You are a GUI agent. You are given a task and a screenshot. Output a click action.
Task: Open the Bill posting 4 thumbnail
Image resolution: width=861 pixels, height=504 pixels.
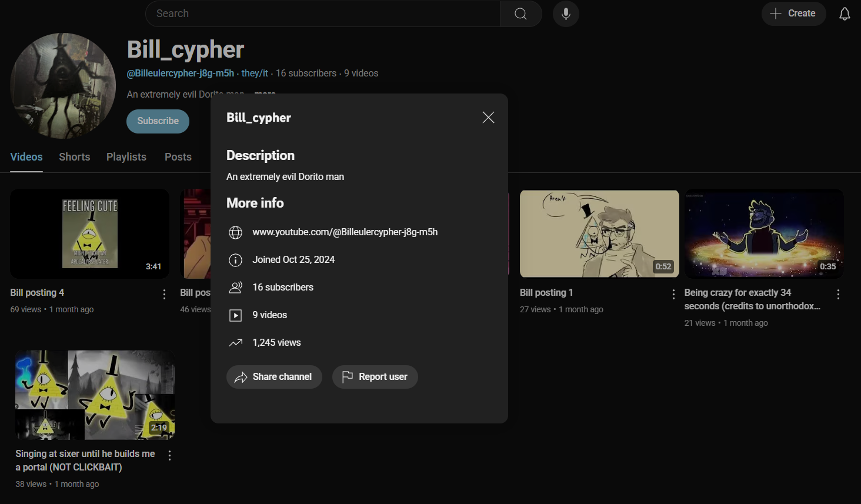(89, 233)
